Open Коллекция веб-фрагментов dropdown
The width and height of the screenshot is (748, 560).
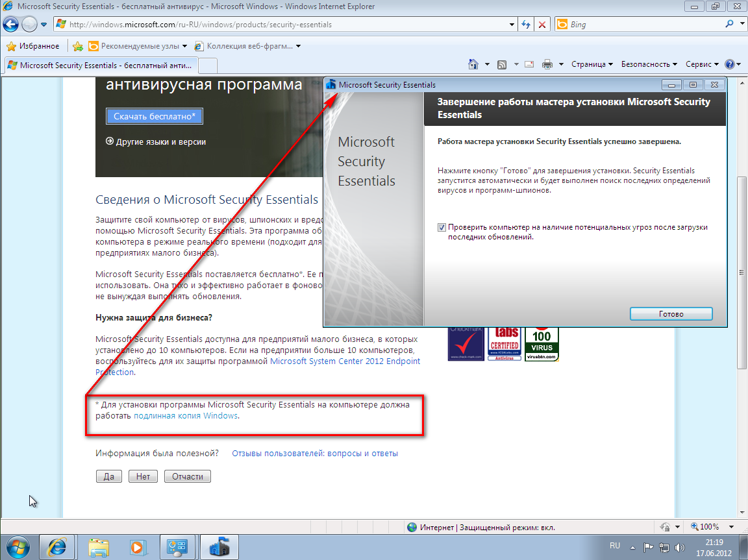click(247, 46)
